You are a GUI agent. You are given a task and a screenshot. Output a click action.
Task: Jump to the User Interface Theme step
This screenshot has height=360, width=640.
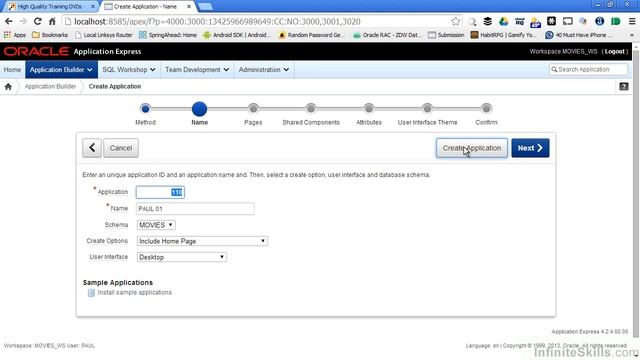pyautogui.click(x=427, y=109)
